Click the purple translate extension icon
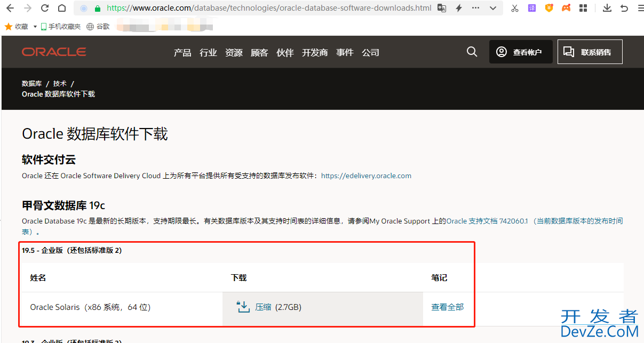The image size is (644, 343). [x=532, y=8]
